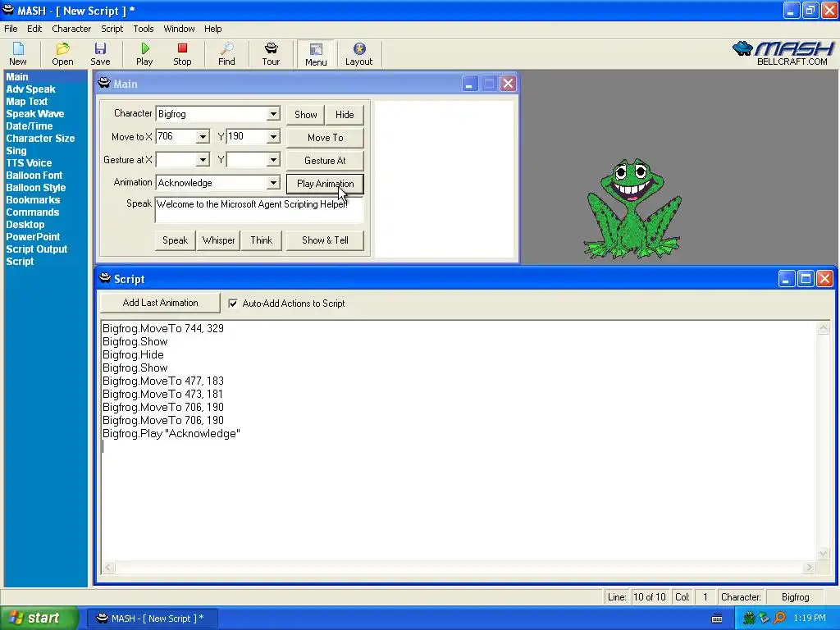Image resolution: width=840 pixels, height=630 pixels.
Task: Toggle the Menu panel toolbar button
Action: click(316, 53)
